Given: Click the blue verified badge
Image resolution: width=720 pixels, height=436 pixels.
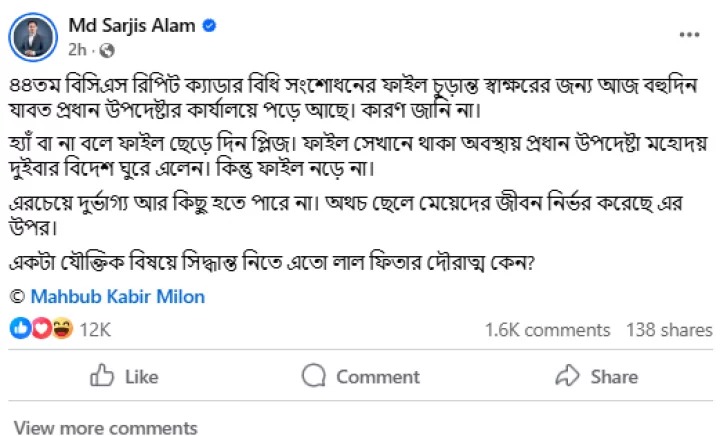Looking at the screenshot, I should pyautogui.click(x=209, y=27).
